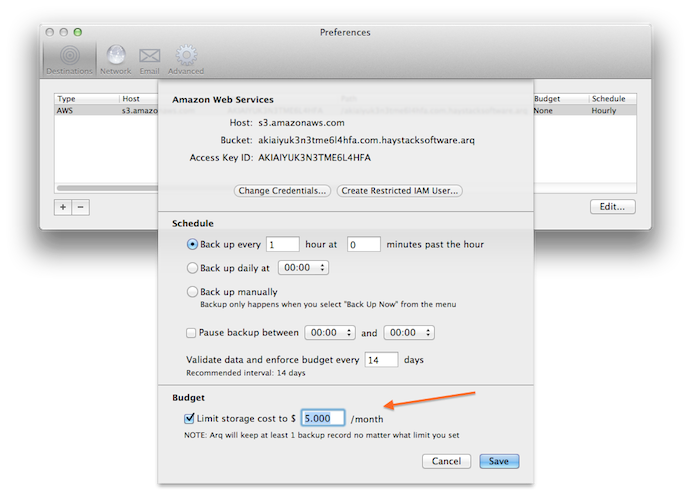Click the Change Credentials button
Screen dimensions: 691x491
(282, 191)
